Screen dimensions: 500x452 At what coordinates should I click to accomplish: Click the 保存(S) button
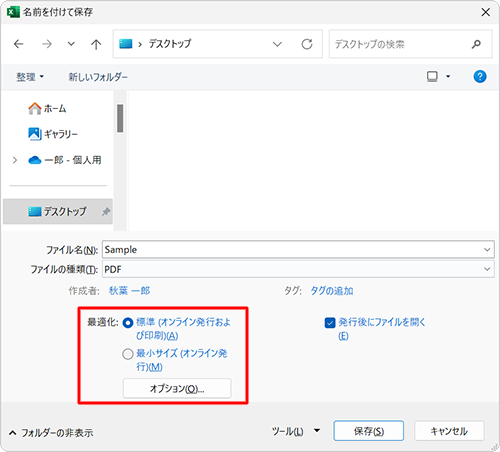tap(369, 431)
